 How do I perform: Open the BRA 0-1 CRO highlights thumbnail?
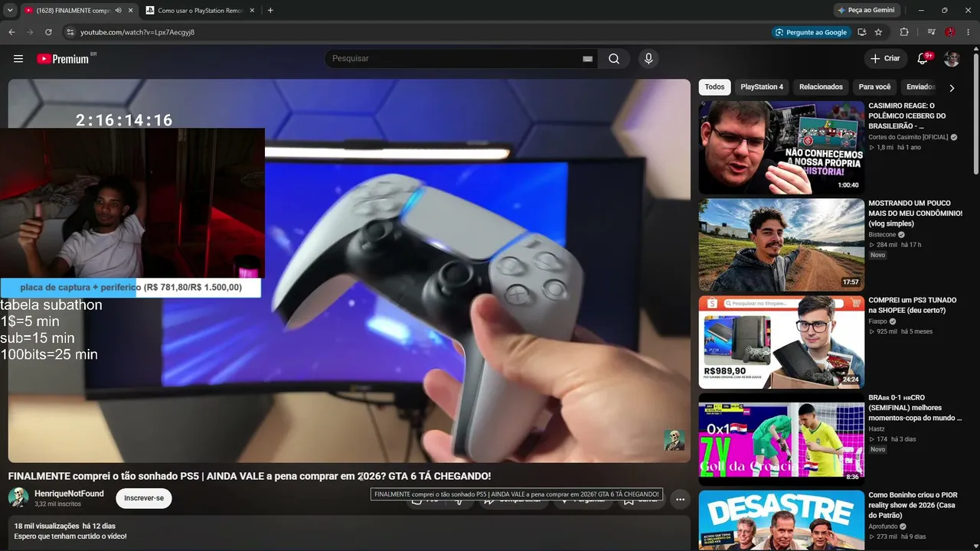(781, 439)
